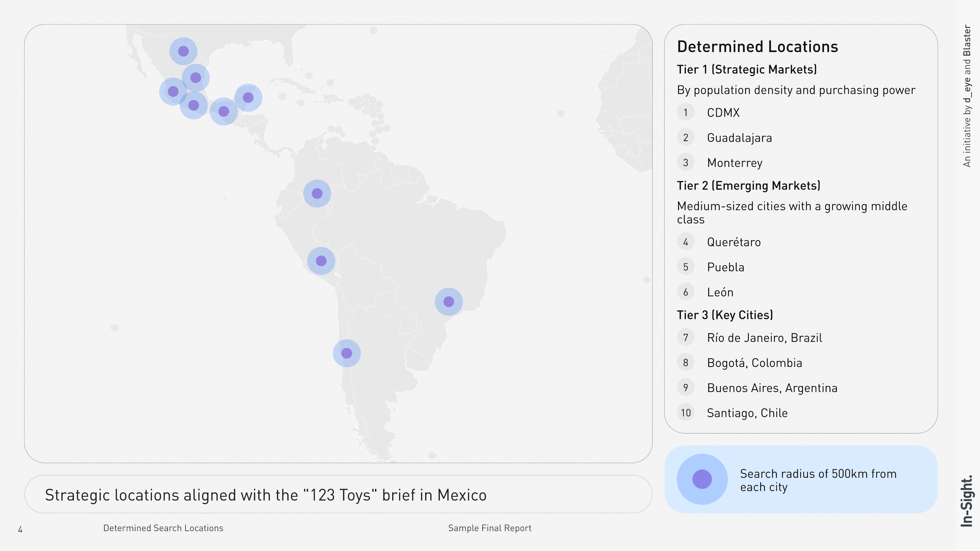Viewport: 980px width, 551px height.
Task: Click the easternmost marker on the Yucatán peninsula
Action: 248,98
